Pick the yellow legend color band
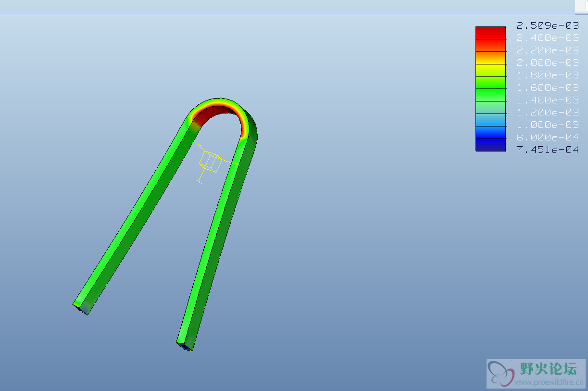Screen dimensions: 588x391 pyautogui.click(x=490, y=70)
